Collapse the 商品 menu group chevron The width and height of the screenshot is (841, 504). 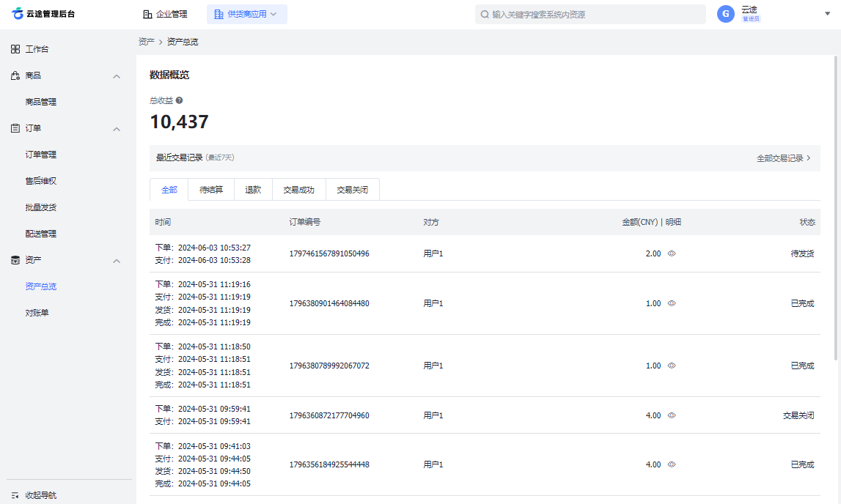pyautogui.click(x=117, y=77)
